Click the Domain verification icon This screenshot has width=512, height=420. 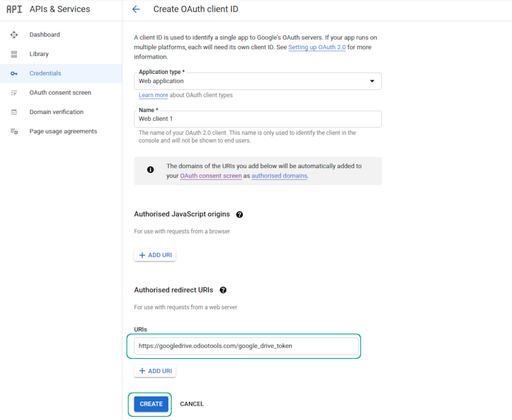[14, 112]
